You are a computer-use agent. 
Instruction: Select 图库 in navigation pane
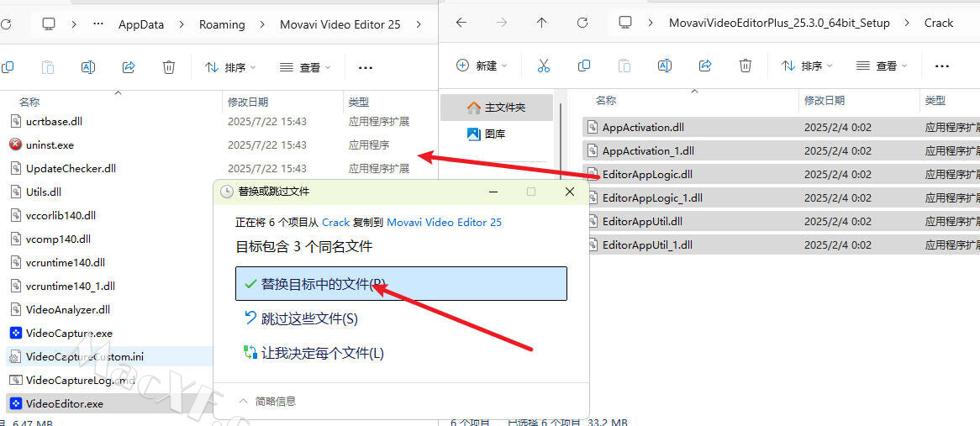487,134
